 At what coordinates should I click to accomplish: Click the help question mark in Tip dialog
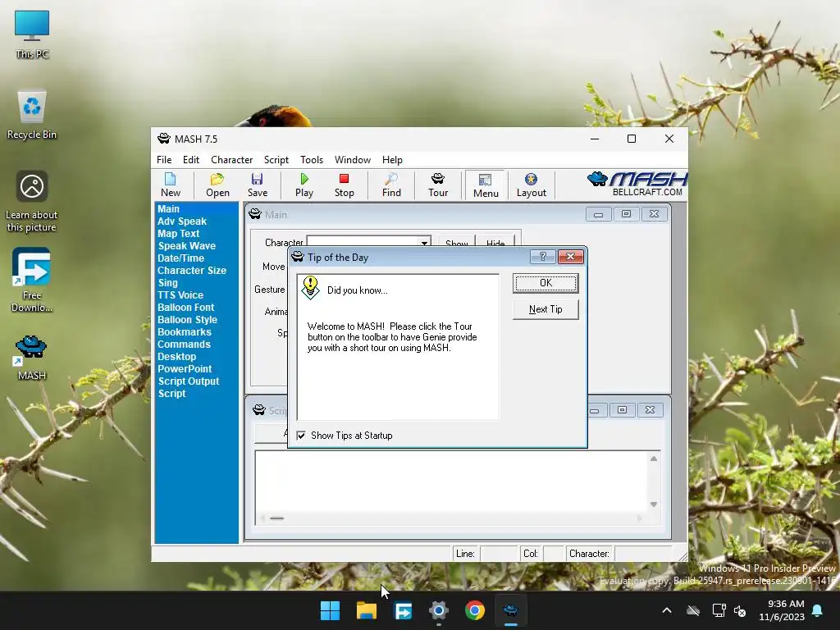click(x=542, y=257)
